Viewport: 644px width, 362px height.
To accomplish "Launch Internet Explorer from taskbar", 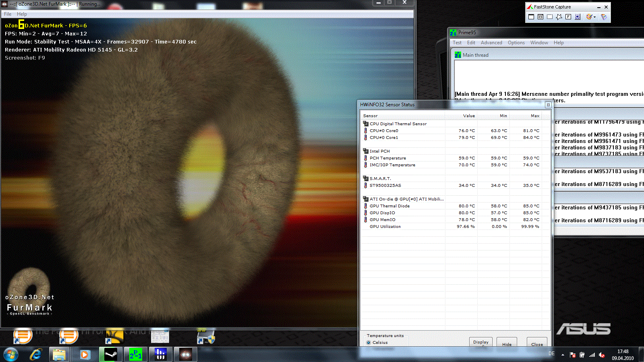I will pyautogui.click(x=36, y=355).
